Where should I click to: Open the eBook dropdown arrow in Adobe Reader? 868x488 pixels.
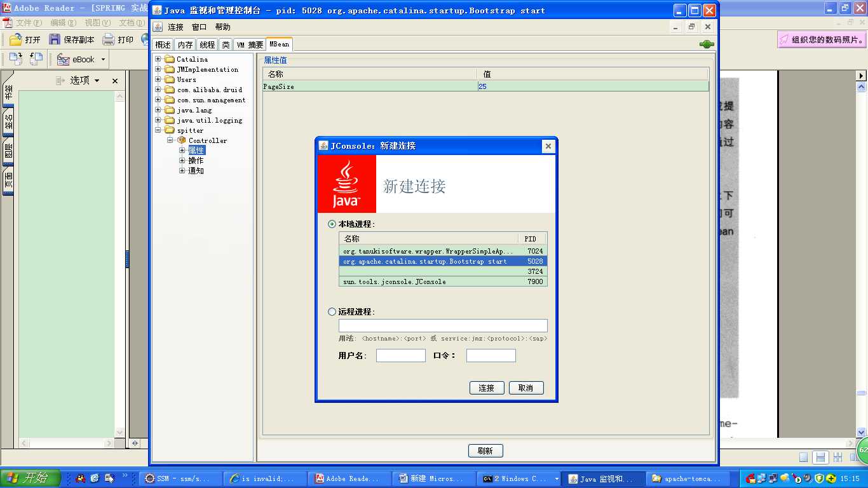[104, 60]
